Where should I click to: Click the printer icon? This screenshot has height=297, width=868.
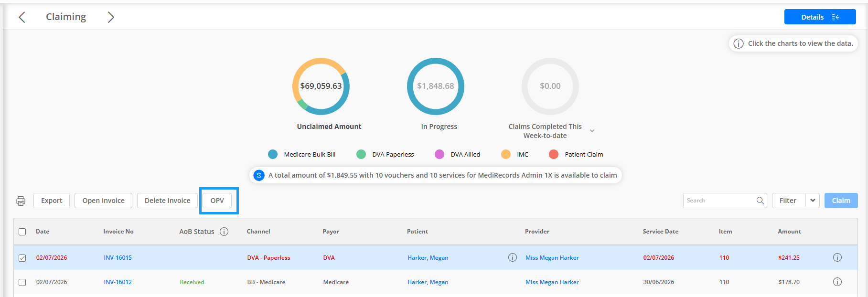click(21, 201)
